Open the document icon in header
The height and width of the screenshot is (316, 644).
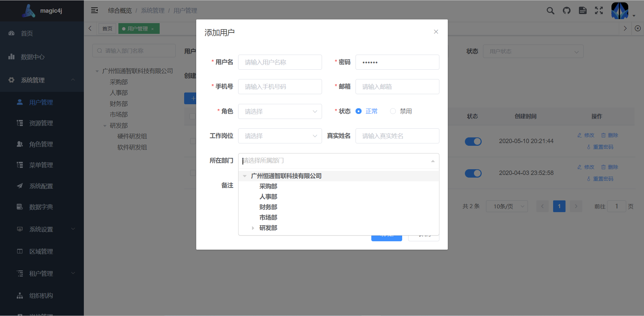point(583,11)
